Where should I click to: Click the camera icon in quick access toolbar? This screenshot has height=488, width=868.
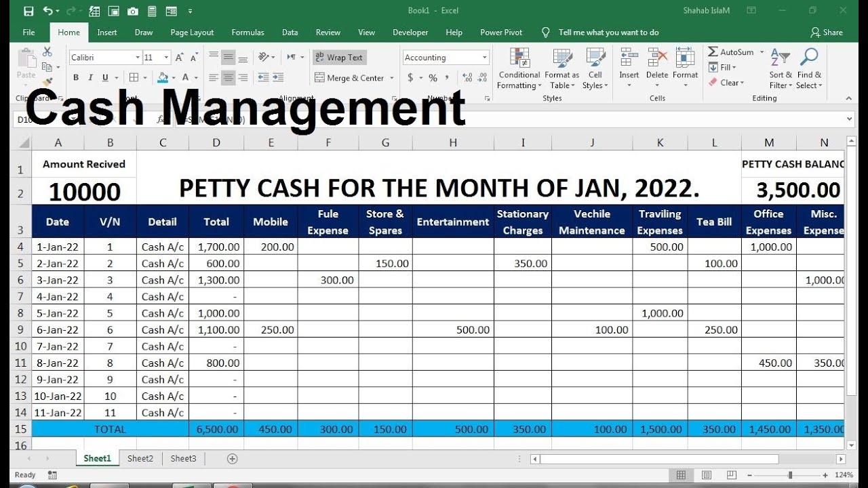pos(133,11)
